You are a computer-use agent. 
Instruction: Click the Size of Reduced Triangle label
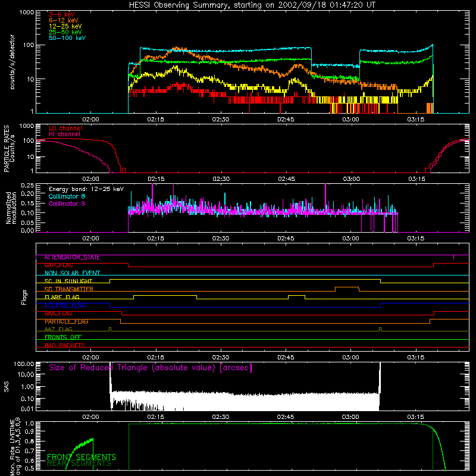point(151,368)
